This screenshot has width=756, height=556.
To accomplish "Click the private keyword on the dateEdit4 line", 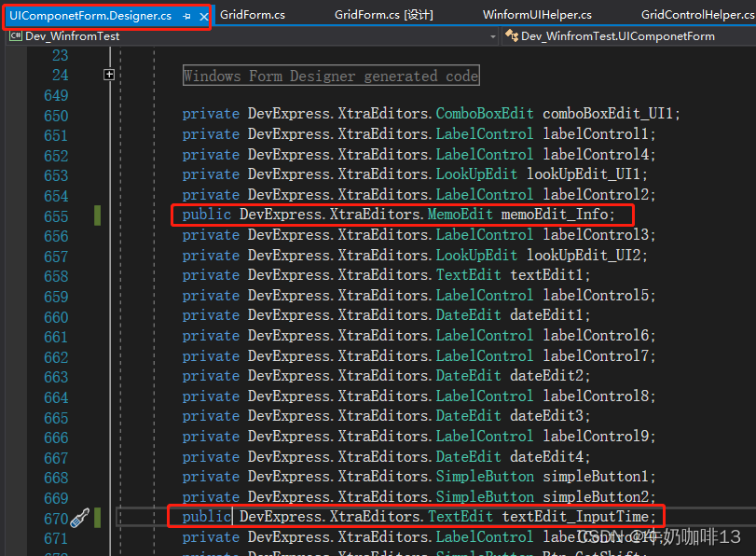I will [211, 456].
